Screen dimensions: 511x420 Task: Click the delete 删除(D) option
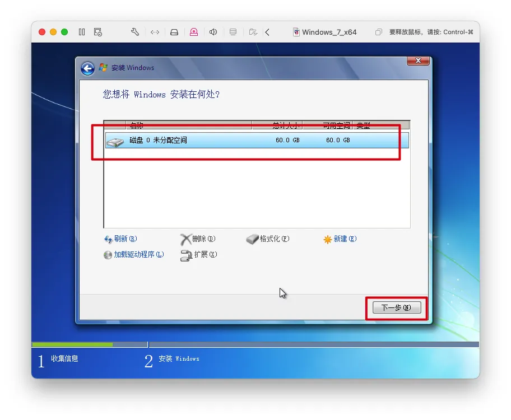[204, 239]
